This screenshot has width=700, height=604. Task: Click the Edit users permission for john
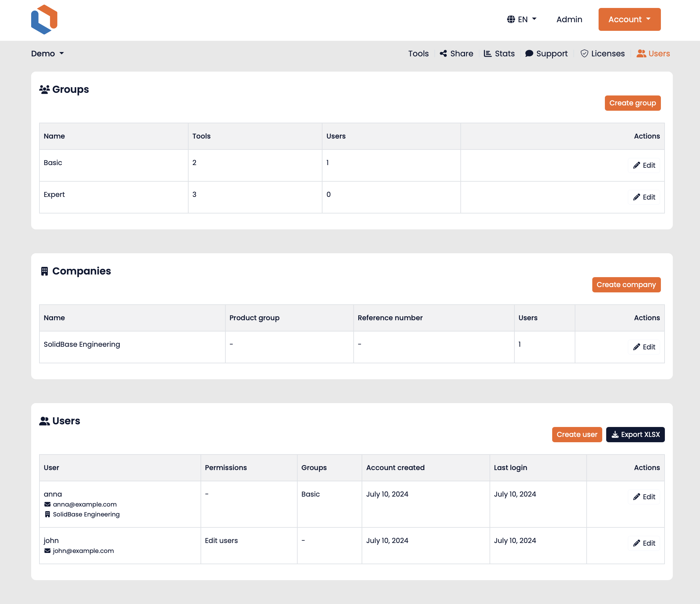[x=221, y=540]
